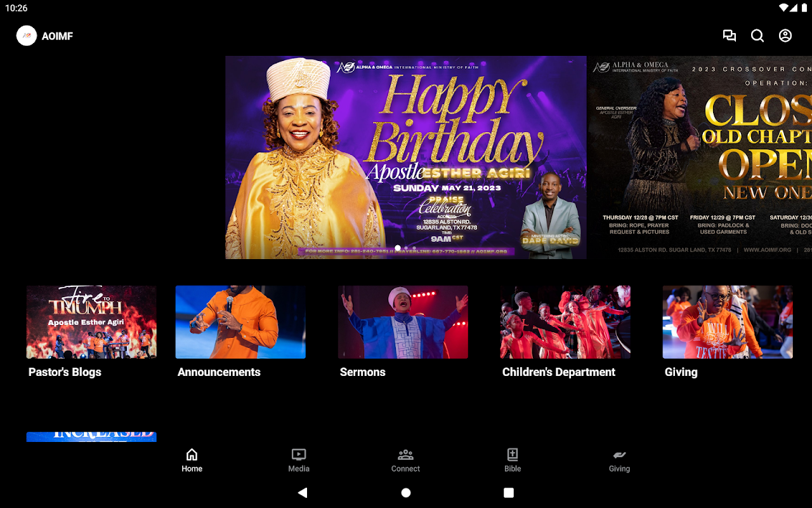Switch to the Connect tab label

[x=405, y=469]
